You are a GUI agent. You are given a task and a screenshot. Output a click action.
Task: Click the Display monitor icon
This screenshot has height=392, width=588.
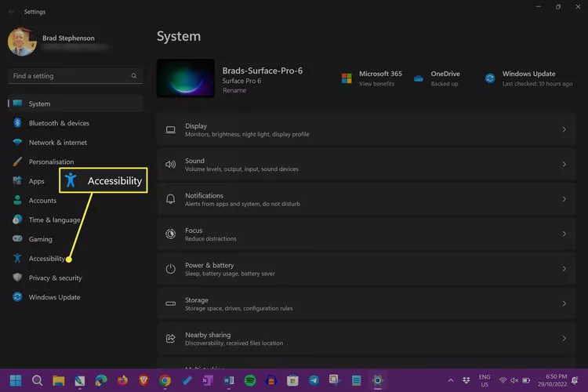(x=171, y=129)
